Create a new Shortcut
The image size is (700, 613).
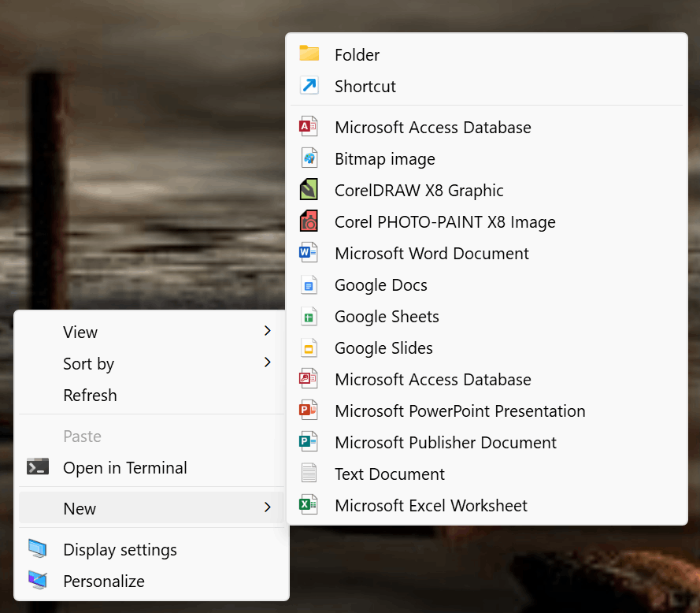pos(487,86)
